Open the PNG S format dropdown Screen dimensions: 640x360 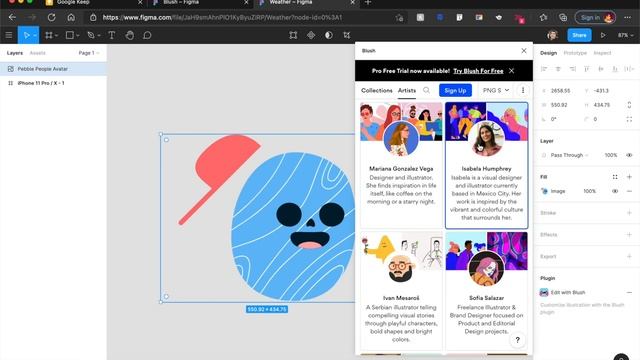coord(496,90)
